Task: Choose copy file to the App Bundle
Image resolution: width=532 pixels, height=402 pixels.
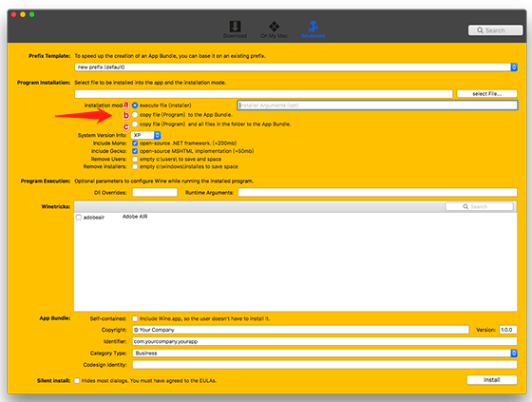Action: [x=135, y=115]
